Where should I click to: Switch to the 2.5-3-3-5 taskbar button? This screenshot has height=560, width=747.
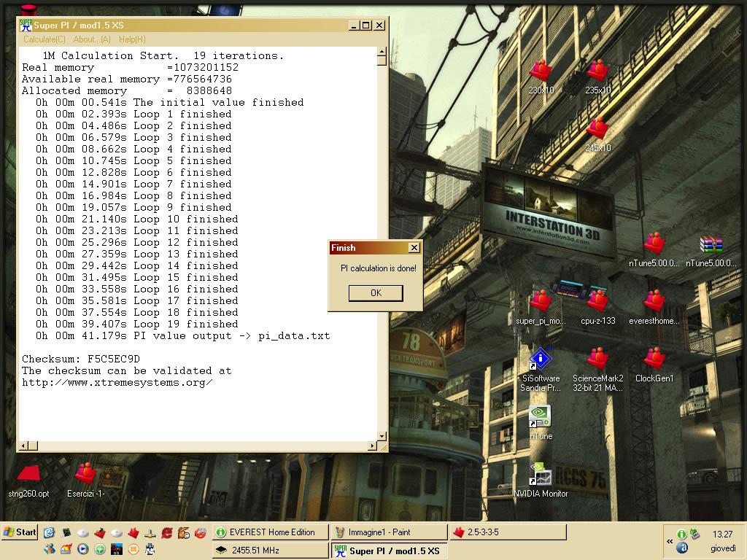tap(508, 532)
